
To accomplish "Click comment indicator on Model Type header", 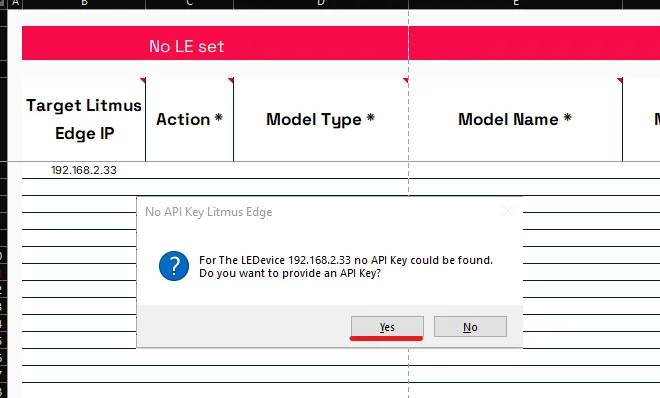I will coord(406,80).
